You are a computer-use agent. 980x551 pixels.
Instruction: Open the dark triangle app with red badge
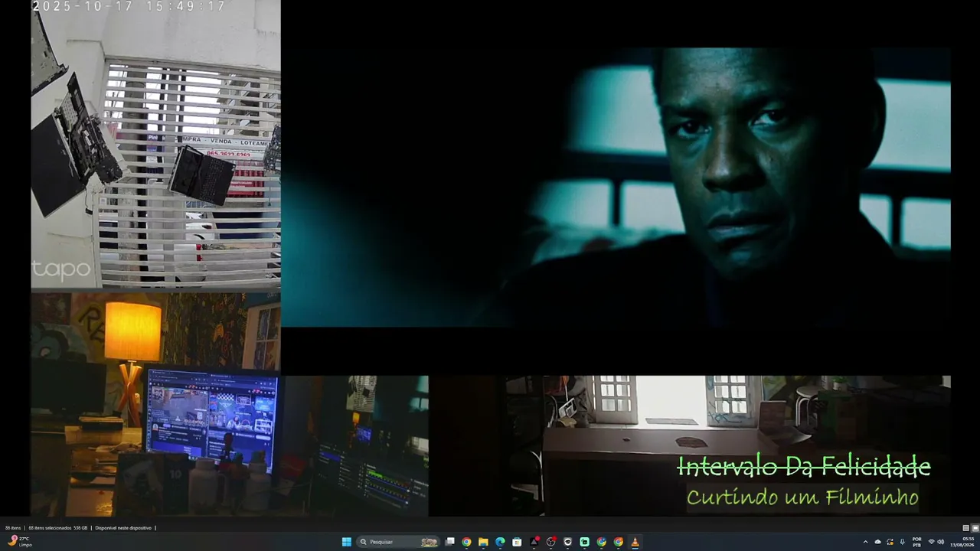point(534,542)
